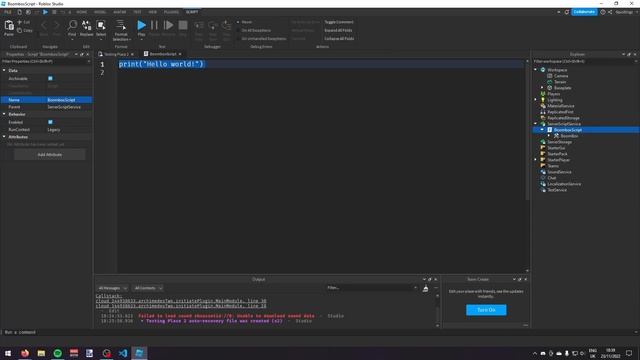
Task: Toggle the Archivable checkbox in Properties
Action: click(x=50, y=78)
